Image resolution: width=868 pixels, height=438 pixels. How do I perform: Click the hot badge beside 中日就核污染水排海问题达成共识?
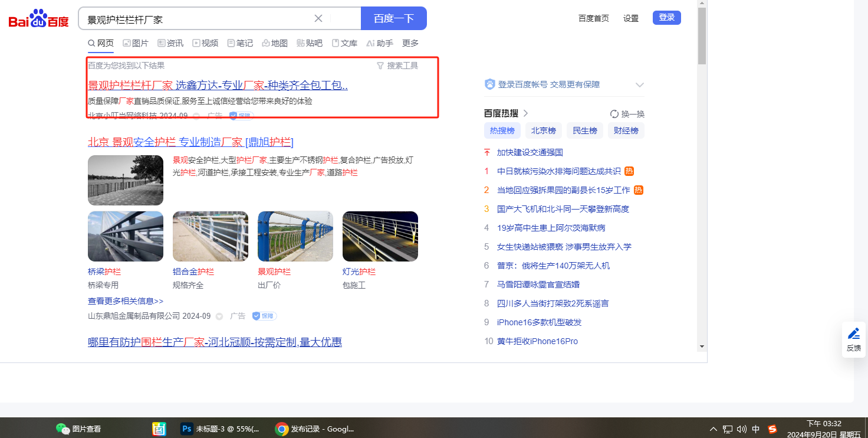pos(629,171)
